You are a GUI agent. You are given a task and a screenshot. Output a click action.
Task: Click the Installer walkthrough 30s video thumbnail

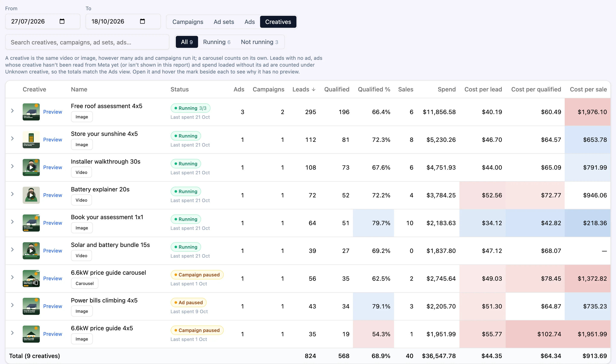[x=31, y=167]
